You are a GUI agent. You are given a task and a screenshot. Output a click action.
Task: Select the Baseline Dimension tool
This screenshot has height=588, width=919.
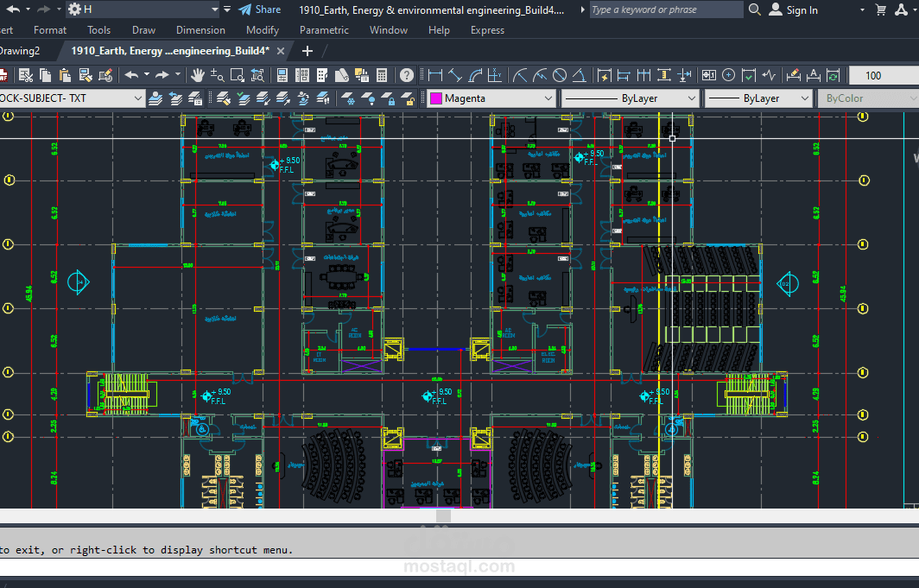tap(624, 75)
